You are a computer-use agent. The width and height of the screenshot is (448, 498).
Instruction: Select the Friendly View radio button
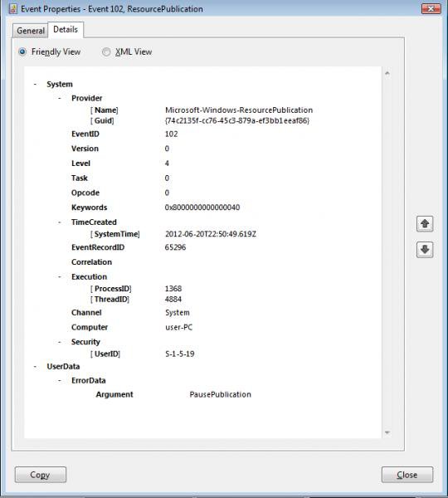pyautogui.click(x=22, y=51)
